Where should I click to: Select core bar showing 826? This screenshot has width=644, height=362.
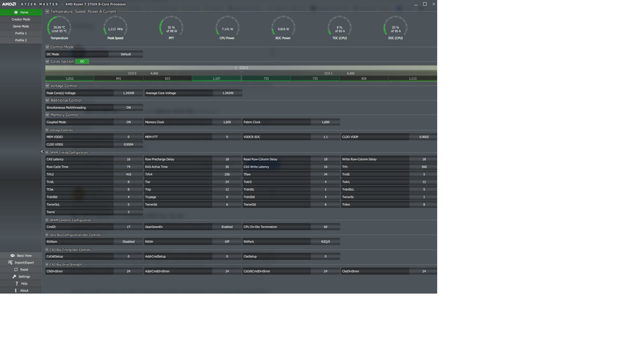pos(364,79)
